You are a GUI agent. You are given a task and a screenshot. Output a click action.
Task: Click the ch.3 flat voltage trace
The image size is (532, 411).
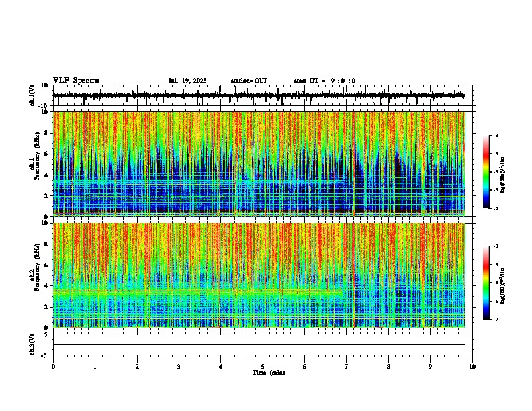click(x=259, y=345)
